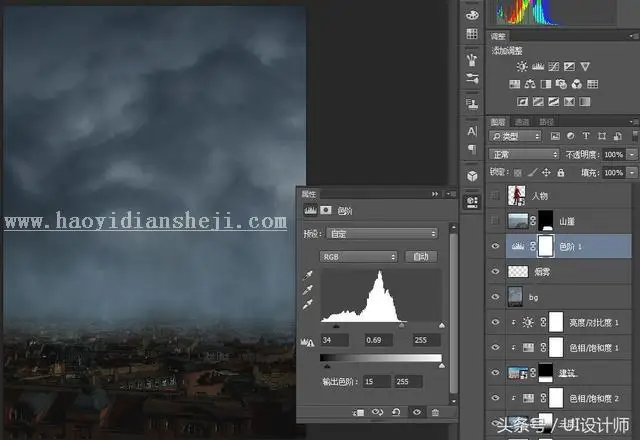Open the Layers panel flyout menu
The height and width of the screenshot is (440, 640).
click(x=633, y=122)
